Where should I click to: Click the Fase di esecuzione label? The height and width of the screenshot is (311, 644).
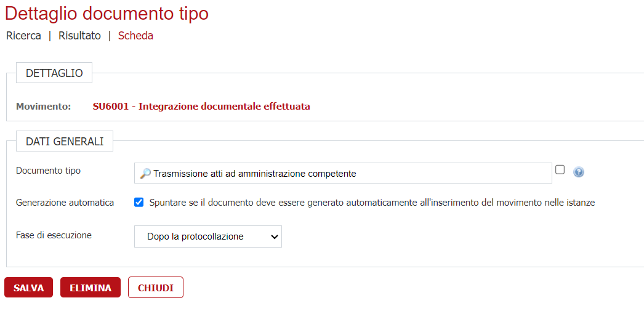(x=54, y=235)
